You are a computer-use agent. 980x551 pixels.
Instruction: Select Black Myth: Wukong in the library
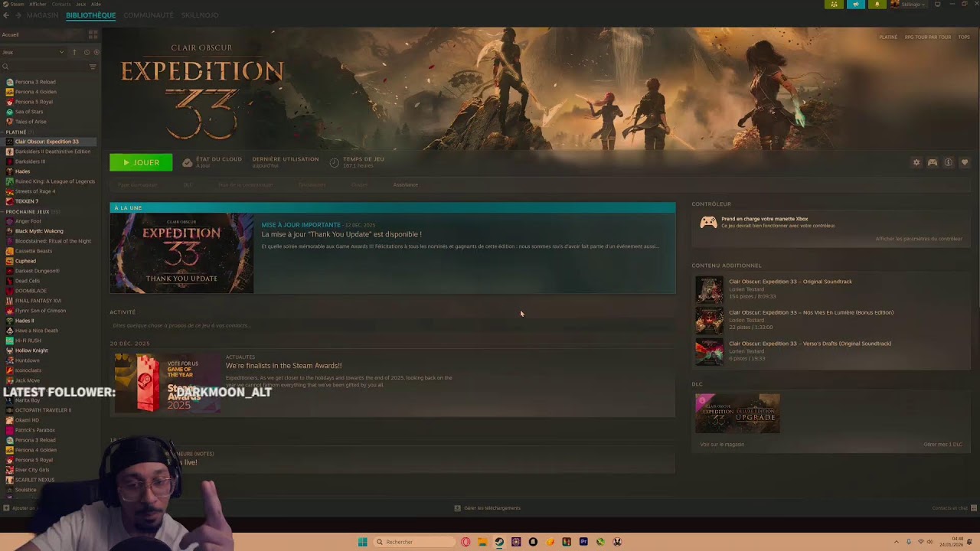39,231
